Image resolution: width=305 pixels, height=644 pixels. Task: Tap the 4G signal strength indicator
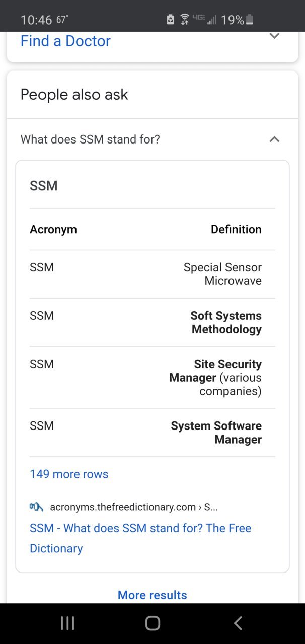coord(205,20)
